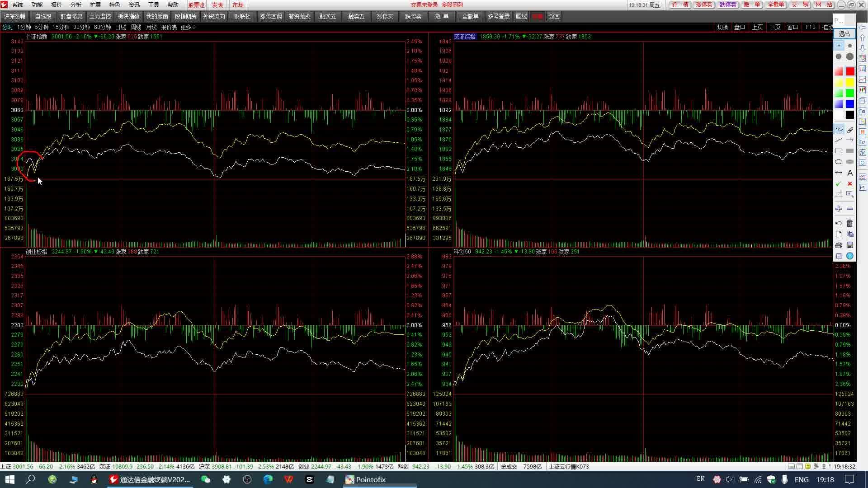Screen dimensions: 868x488
Task: Open the 工具 menu
Action: click(154, 5)
